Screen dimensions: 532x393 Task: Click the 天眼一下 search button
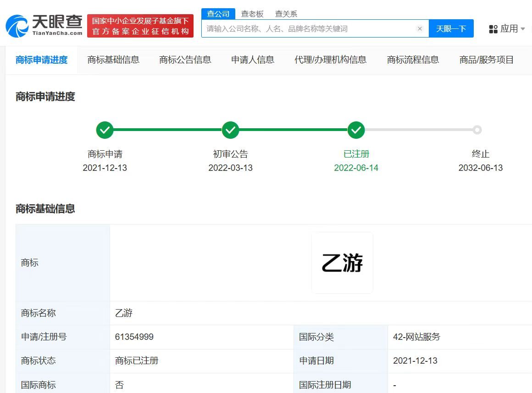pyautogui.click(x=451, y=28)
